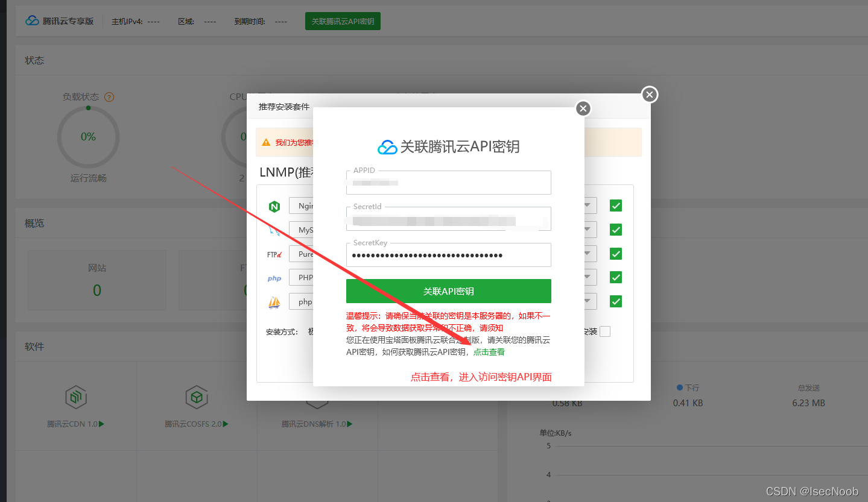
Task: Click the FTP logo icon
Action: (x=274, y=254)
